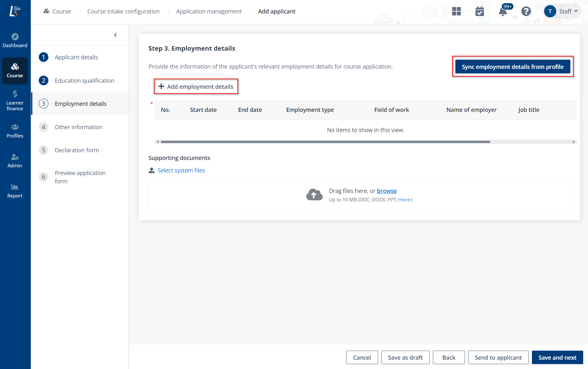Screen dimensions: 588x369
Task: Select Other information step
Action: [x=79, y=127]
